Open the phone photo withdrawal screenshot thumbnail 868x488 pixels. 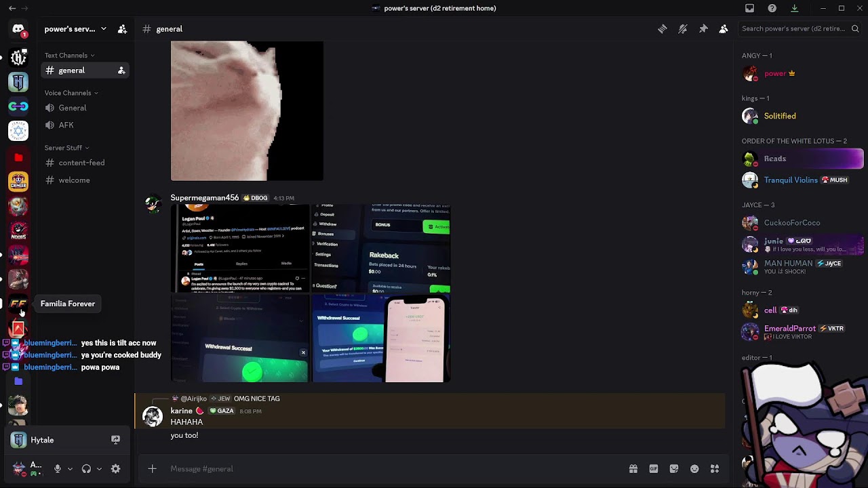380,338
